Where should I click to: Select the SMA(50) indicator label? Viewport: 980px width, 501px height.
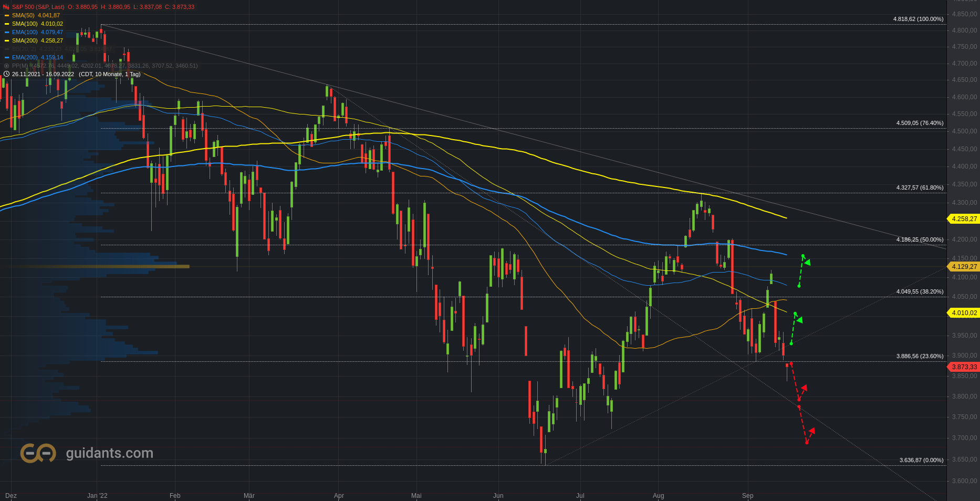tap(23, 15)
